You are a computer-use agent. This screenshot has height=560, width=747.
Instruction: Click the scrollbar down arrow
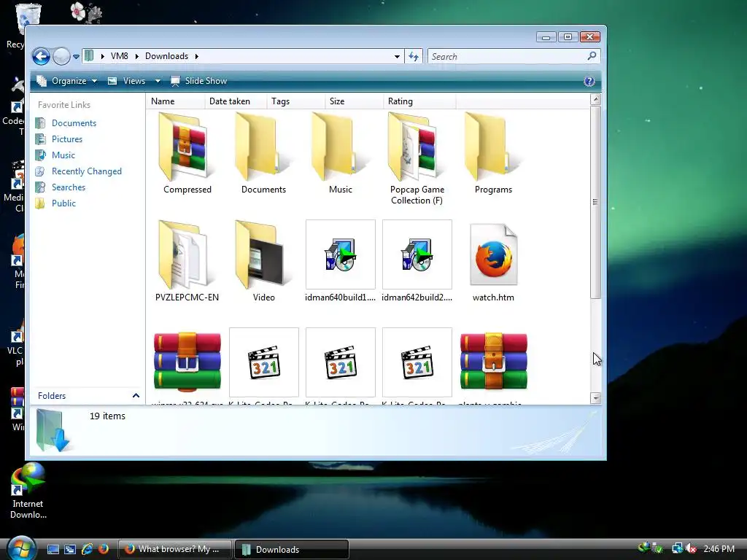[x=595, y=397]
